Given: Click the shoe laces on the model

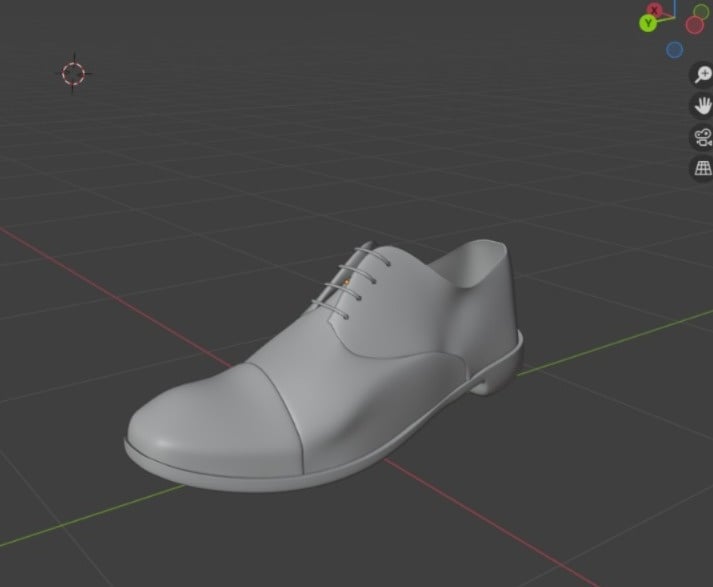Looking at the screenshot, I should click(351, 282).
